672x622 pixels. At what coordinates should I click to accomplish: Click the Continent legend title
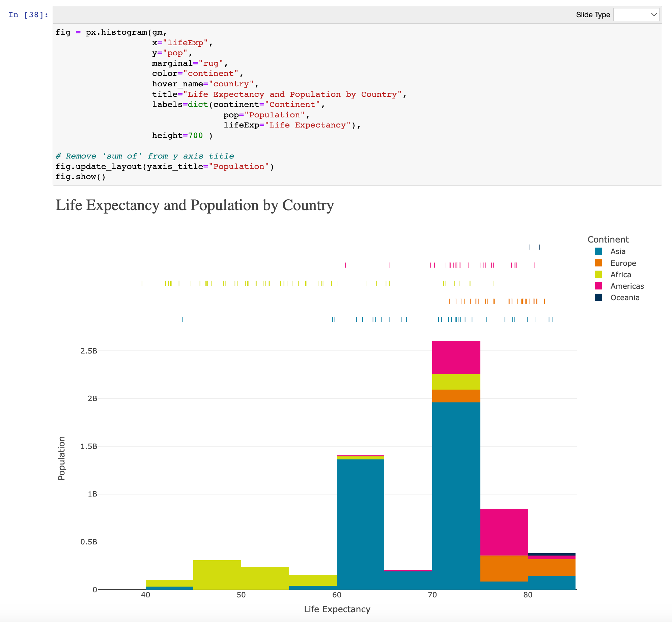coord(608,239)
